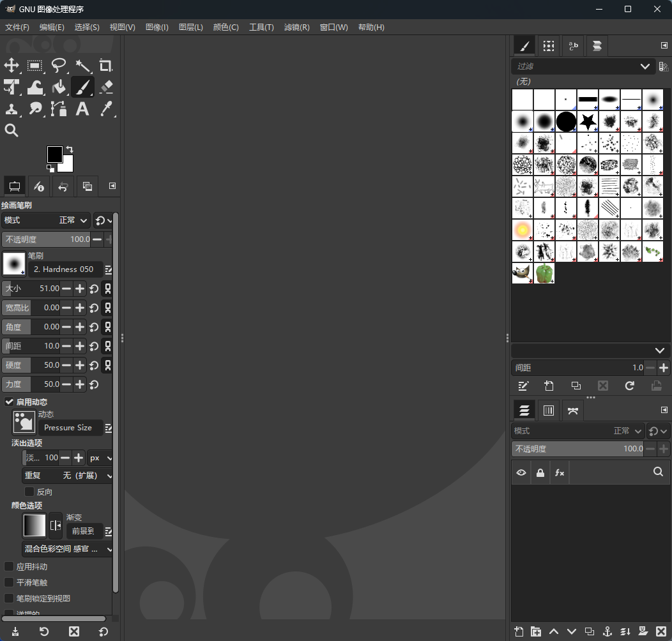
Task: Select the Color Picker eyedropper tool
Action: (x=105, y=109)
